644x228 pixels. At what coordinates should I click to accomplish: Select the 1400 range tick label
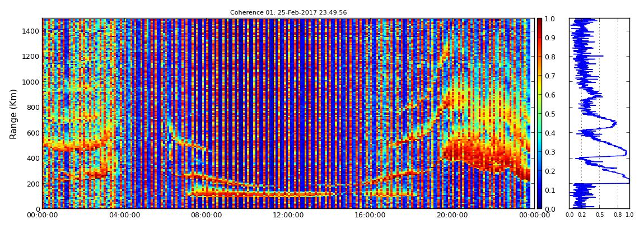31,31
